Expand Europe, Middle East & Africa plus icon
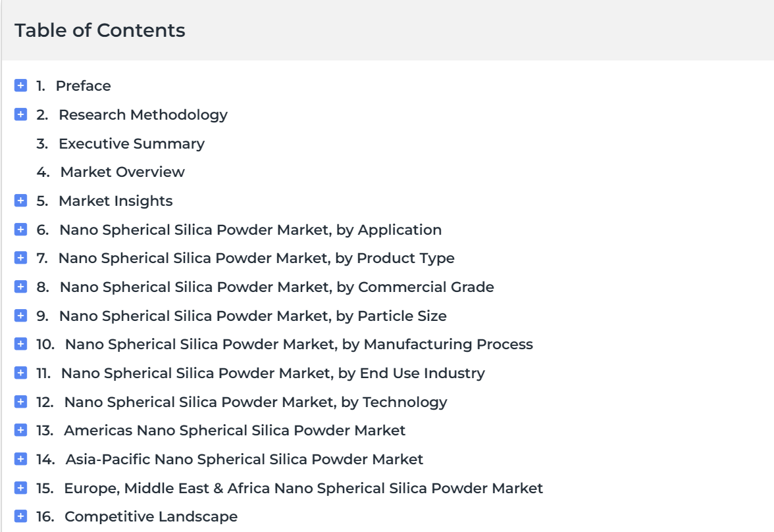774x532 pixels. (x=21, y=488)
